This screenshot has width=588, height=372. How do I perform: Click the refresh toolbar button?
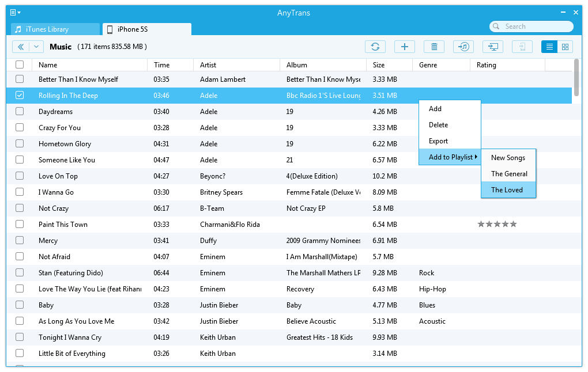click(375, 47)
